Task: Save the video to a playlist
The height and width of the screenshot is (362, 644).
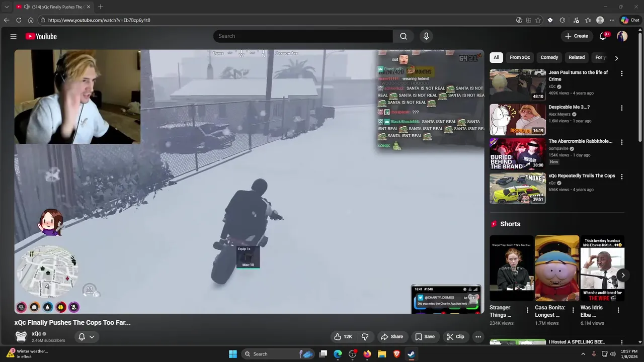Action: [x=425, y=337]
